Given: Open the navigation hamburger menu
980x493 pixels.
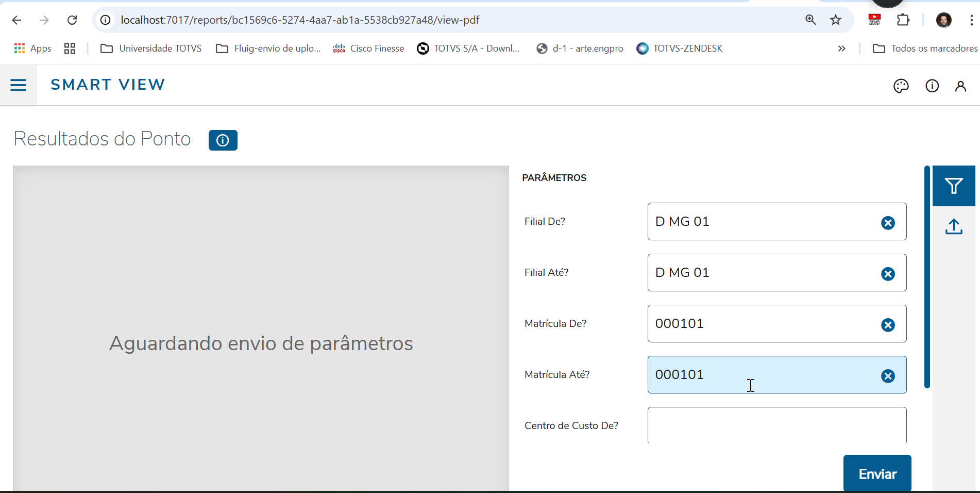Looking at the screenshot, I should point(18,85).
